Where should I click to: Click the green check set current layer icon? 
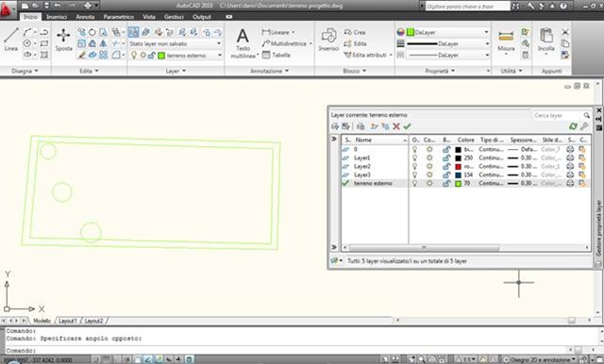[407, 126]
